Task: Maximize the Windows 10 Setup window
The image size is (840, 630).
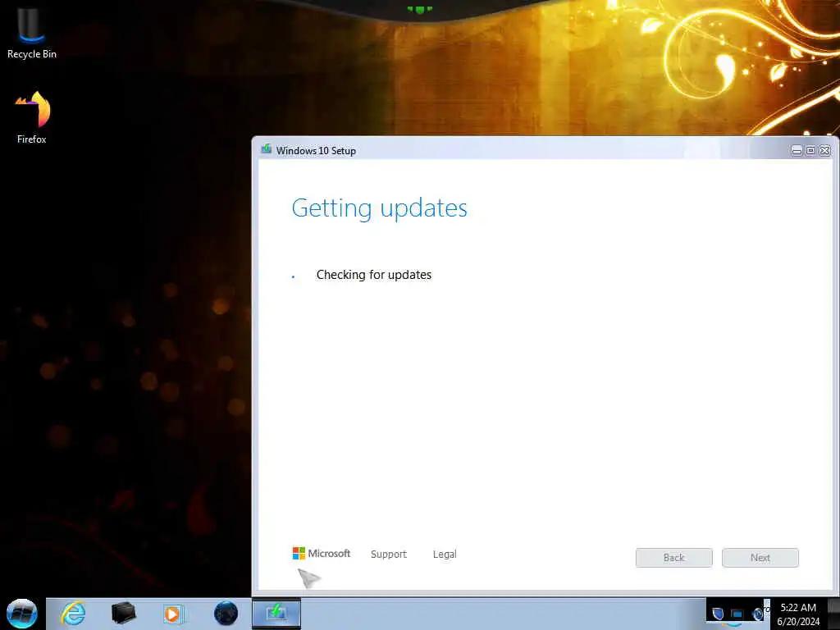Action: tap(810, 151)
